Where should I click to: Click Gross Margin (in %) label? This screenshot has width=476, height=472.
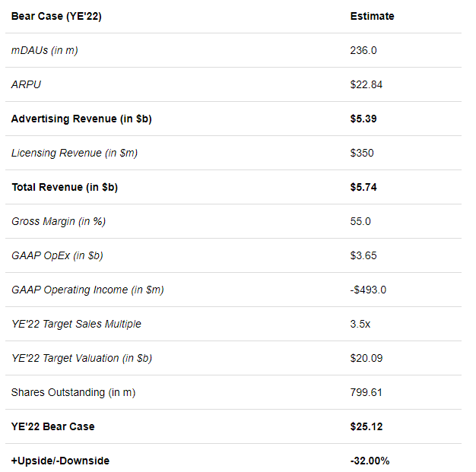click(59, 221)
